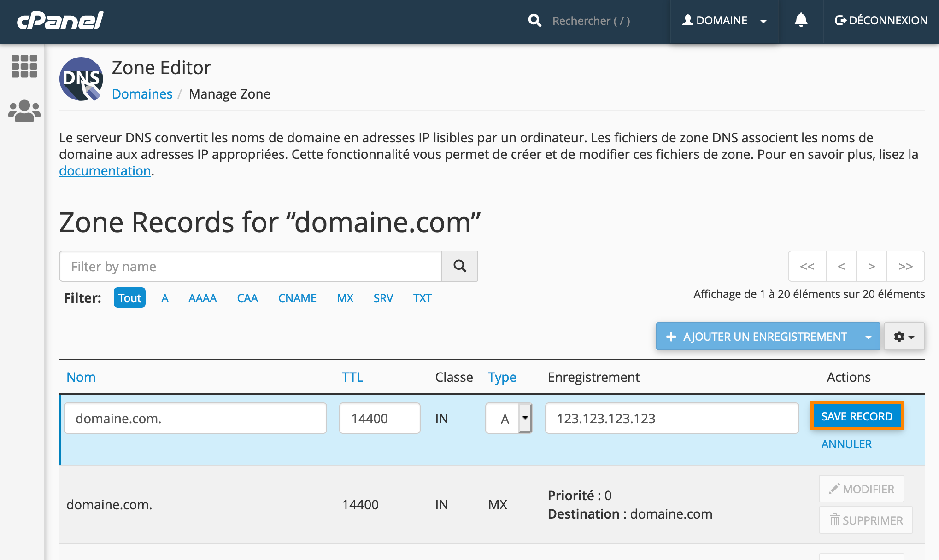Expand the DOMAINE user menu
The height and width of the screenshot is (560, 939).
coord(724,21)
